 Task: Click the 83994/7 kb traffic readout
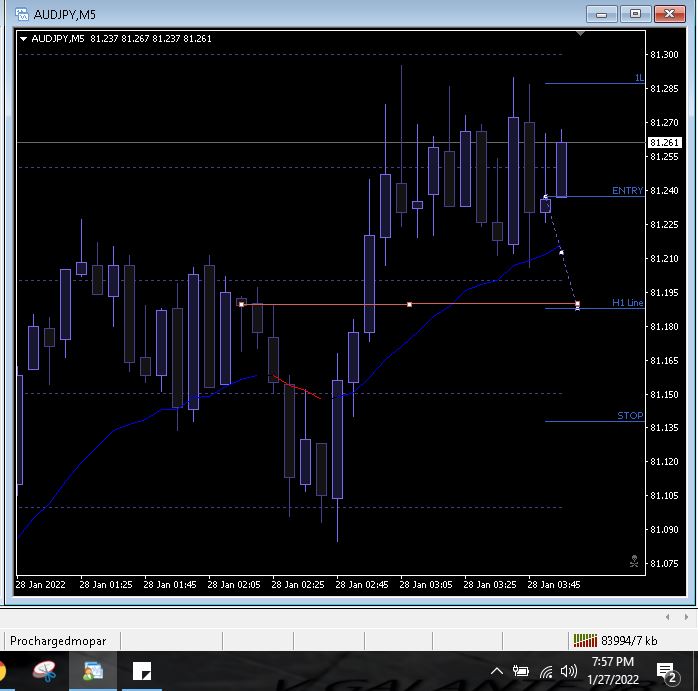[x=629, y=641]
